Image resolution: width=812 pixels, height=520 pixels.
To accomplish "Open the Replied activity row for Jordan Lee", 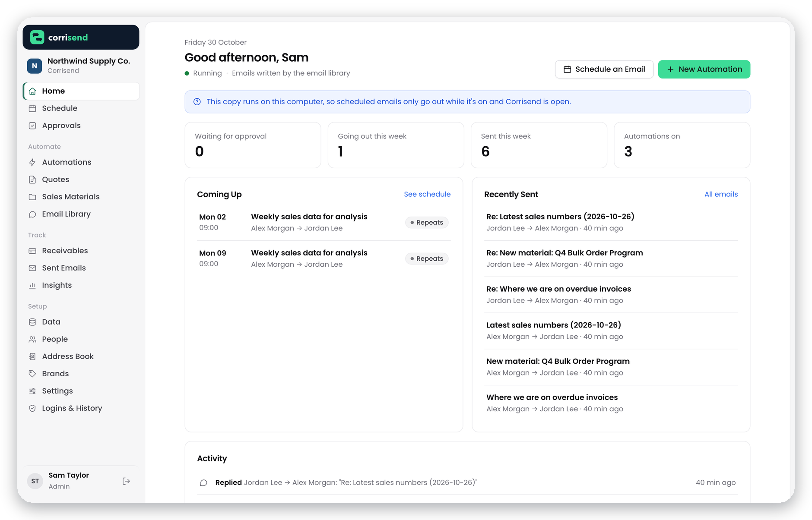I will click(x=467, y=482).
